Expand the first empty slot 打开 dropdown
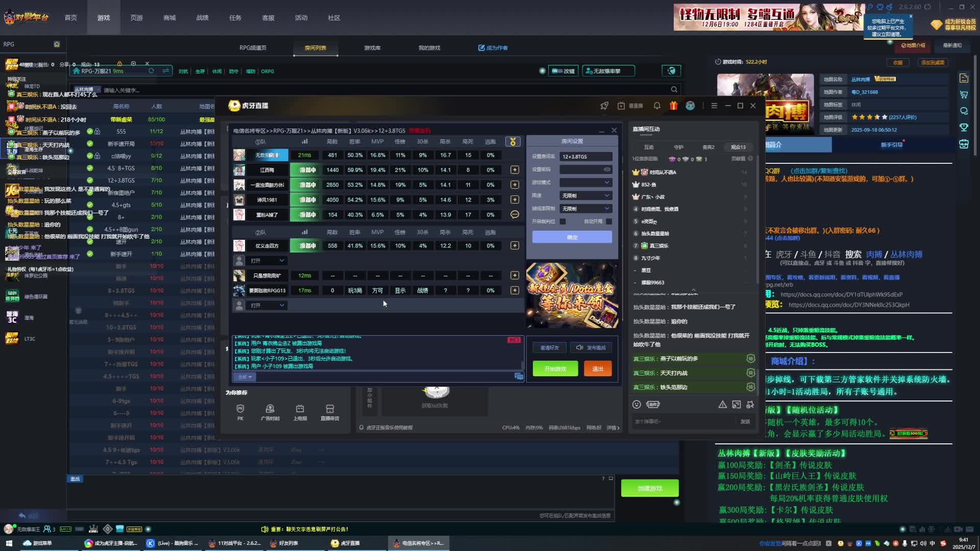Image resolution: width=980 pixels, height=551 pixels. (267, 261)
